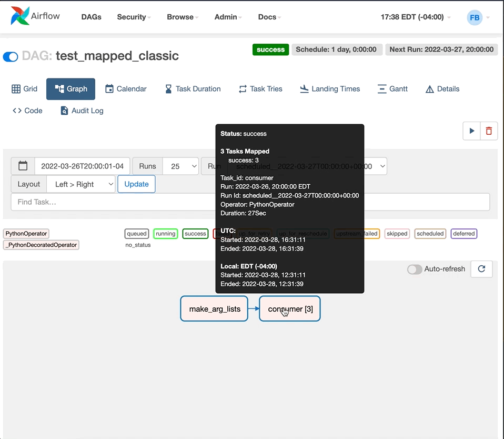Open the Audit Log tab
This screenshot has height=439, width=504.
tap(82, 111)
